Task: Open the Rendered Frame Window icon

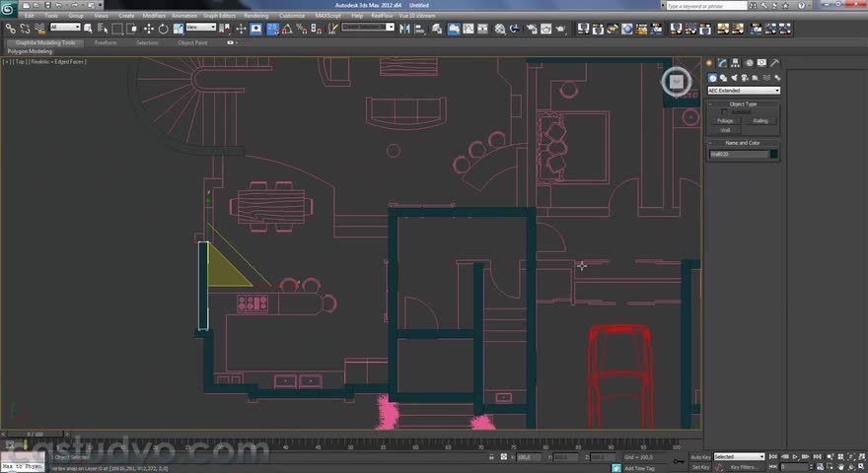Action: click(x=545, y=29)
